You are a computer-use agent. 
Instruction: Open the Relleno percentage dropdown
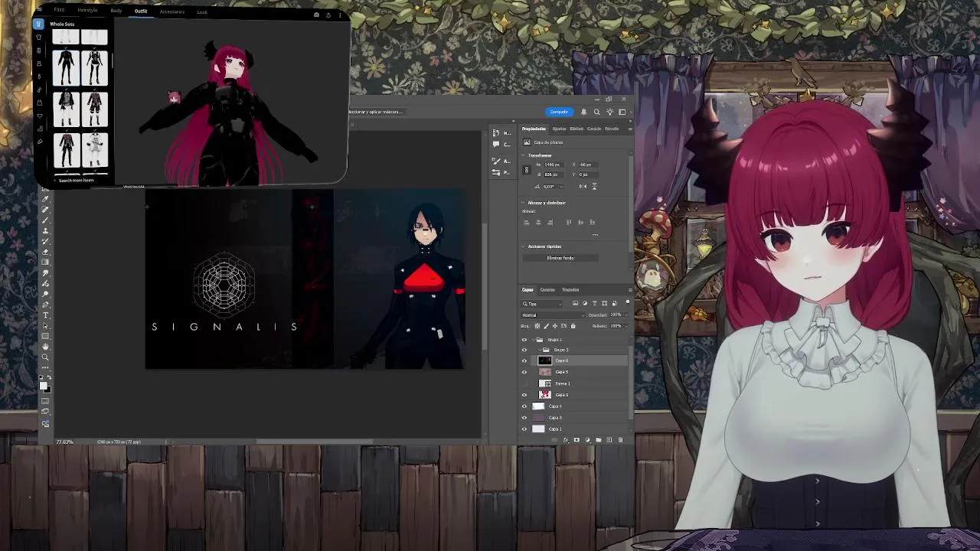[x=627, y=326]
